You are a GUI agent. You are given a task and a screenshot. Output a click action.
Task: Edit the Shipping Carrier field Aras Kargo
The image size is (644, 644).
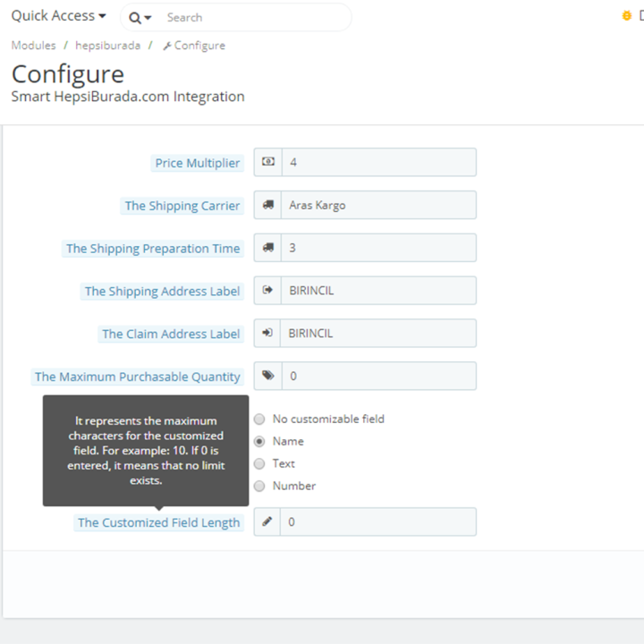378,205
